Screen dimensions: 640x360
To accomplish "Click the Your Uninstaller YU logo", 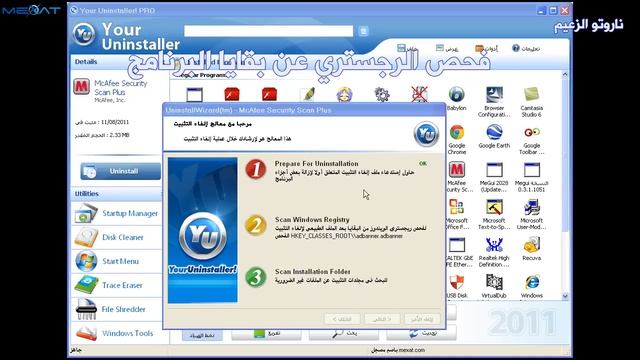I will (84, 34).
